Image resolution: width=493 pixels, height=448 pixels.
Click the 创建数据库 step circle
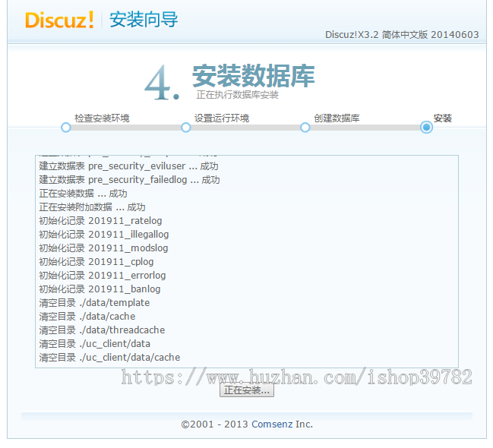[305, 128]
